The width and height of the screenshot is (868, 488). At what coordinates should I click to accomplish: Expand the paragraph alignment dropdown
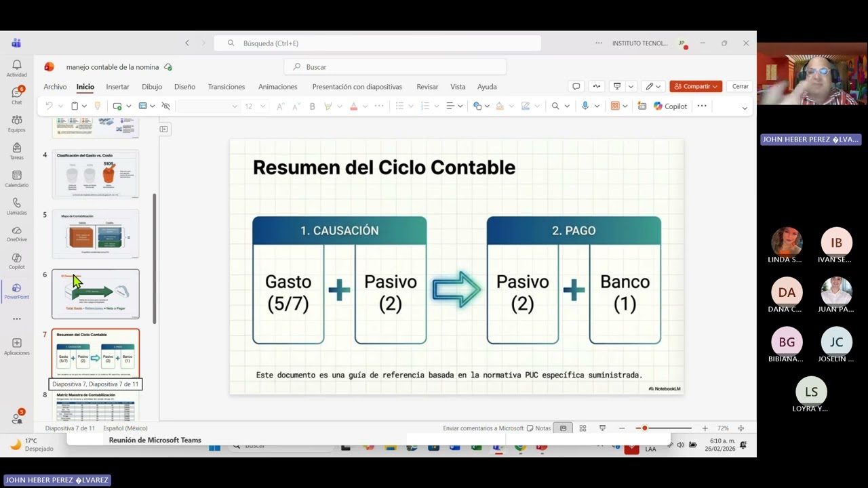pyautogui.click(x=460, y=106)
